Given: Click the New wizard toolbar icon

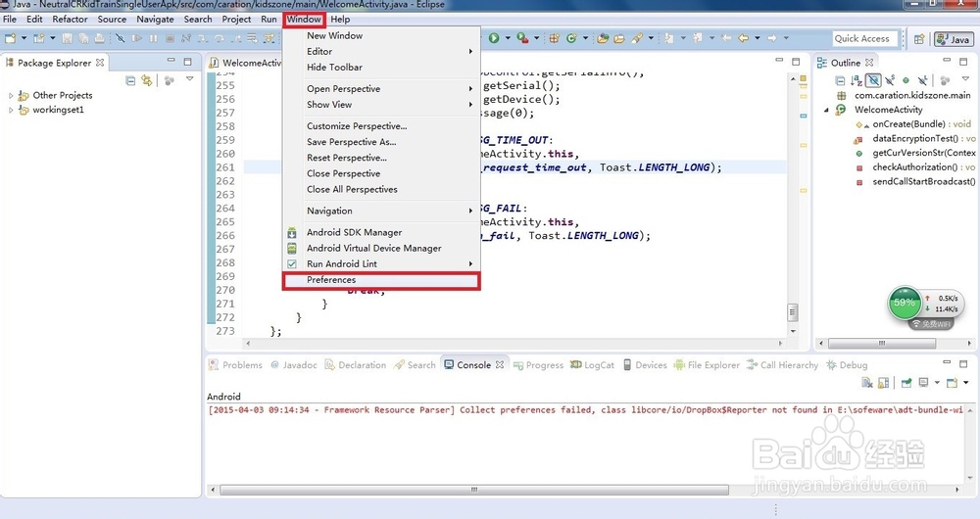Looking at the screenshot, I should (x=10, y=39).
